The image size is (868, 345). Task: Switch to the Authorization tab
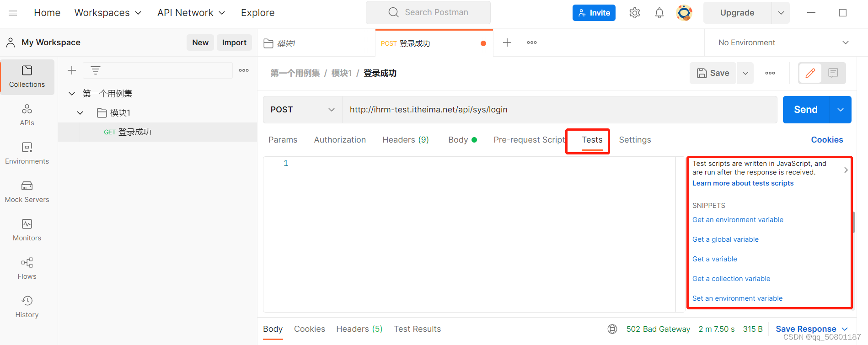[x=340, y=140]
